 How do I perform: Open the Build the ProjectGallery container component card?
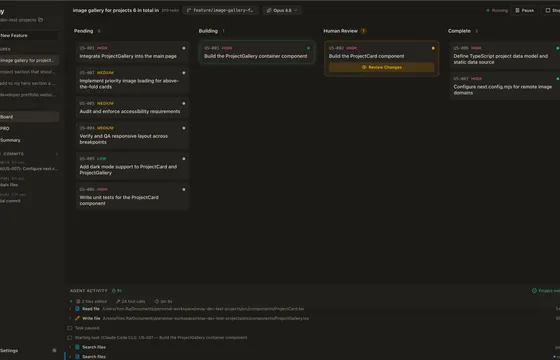(257, 52)
